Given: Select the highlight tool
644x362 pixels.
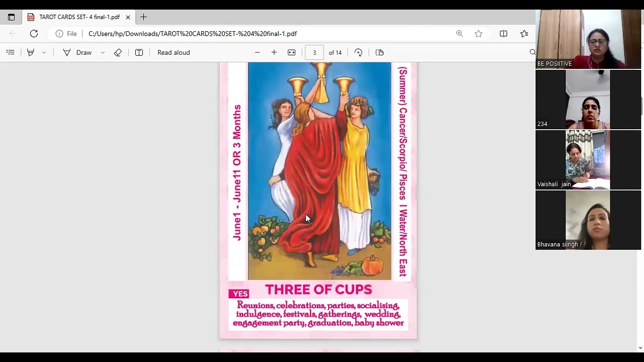Looking at the screenshot, I should click(31, 52).
